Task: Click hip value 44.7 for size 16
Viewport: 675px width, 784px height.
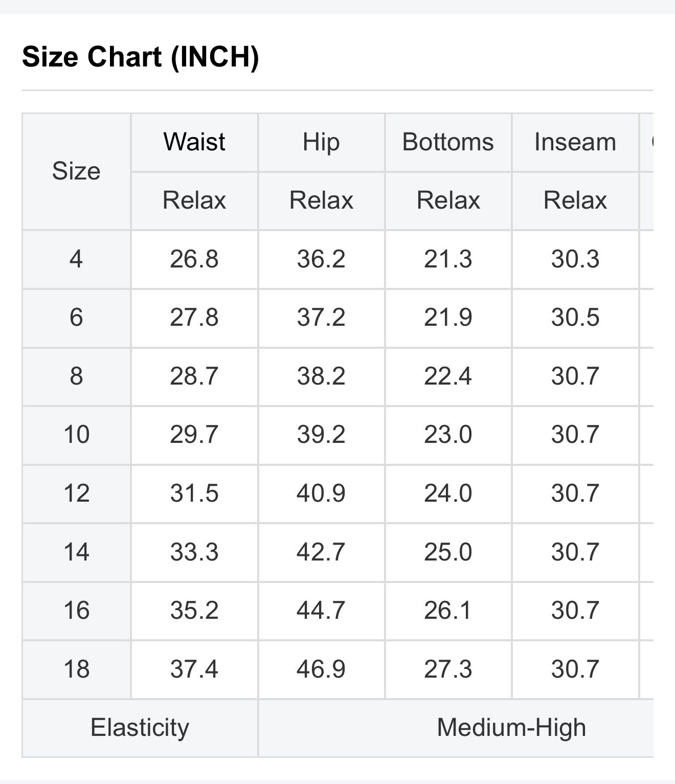Action: (x=321, y=610)
